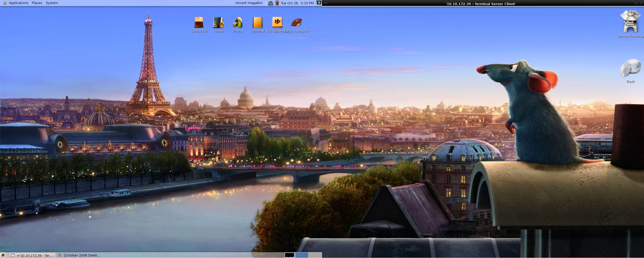The image size is (644, 258).
Task: Open the Remote Desktop icon
Action: tap(630, 24)
